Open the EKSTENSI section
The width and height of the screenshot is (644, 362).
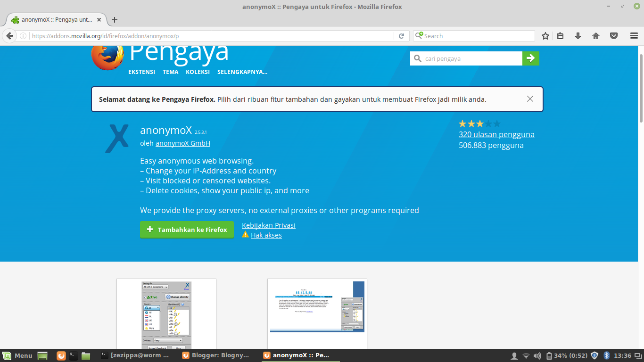pos(141,72)
